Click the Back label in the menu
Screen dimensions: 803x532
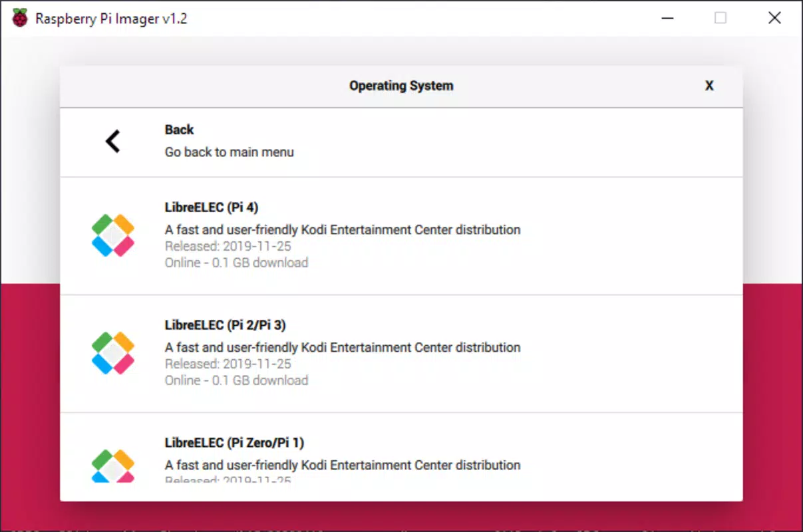[x=180, y=130]
